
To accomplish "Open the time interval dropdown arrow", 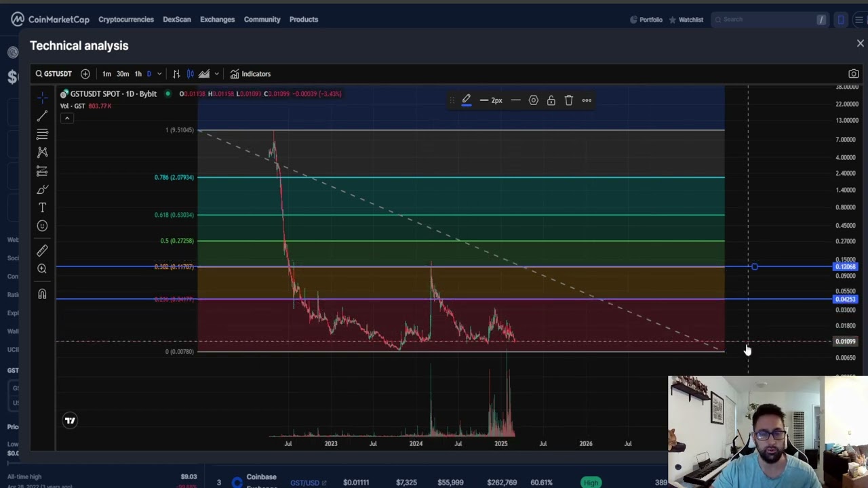I will pos(159,74).
